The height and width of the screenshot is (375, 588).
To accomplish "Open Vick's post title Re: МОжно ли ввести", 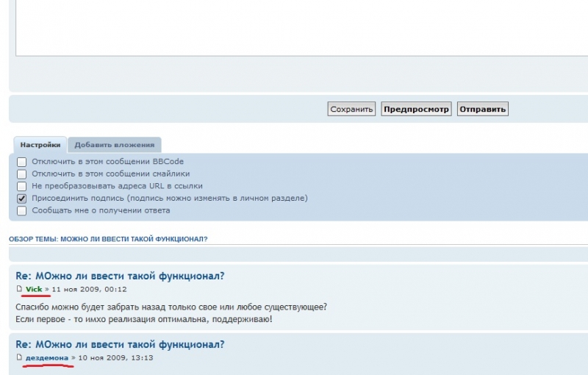I will coord(120,276).
